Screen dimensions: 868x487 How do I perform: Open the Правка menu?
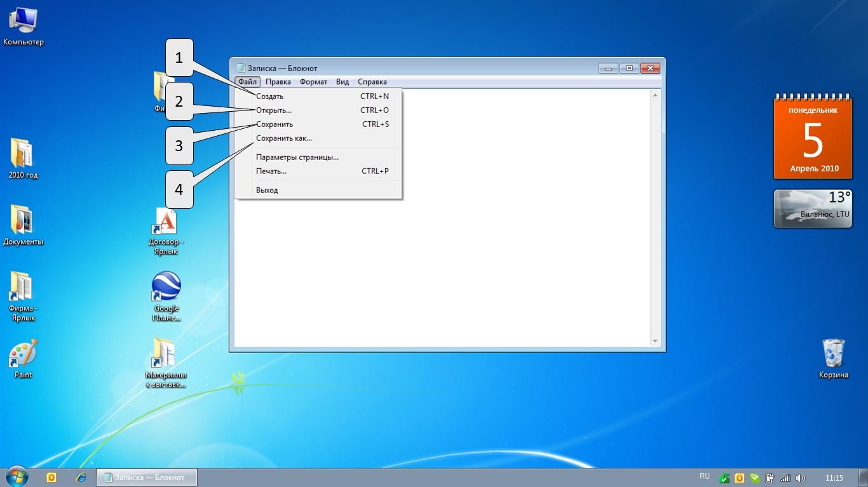tap(278, 82)
